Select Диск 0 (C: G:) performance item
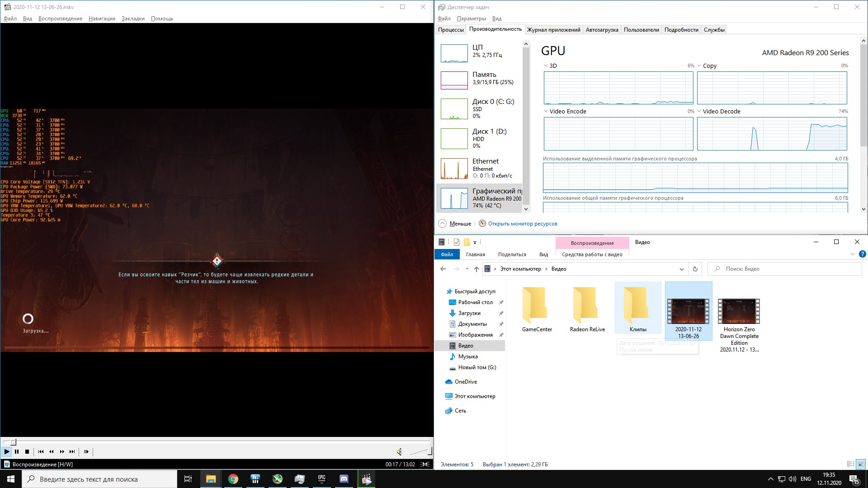Viewport: 868px width, 488px height. 479,108
